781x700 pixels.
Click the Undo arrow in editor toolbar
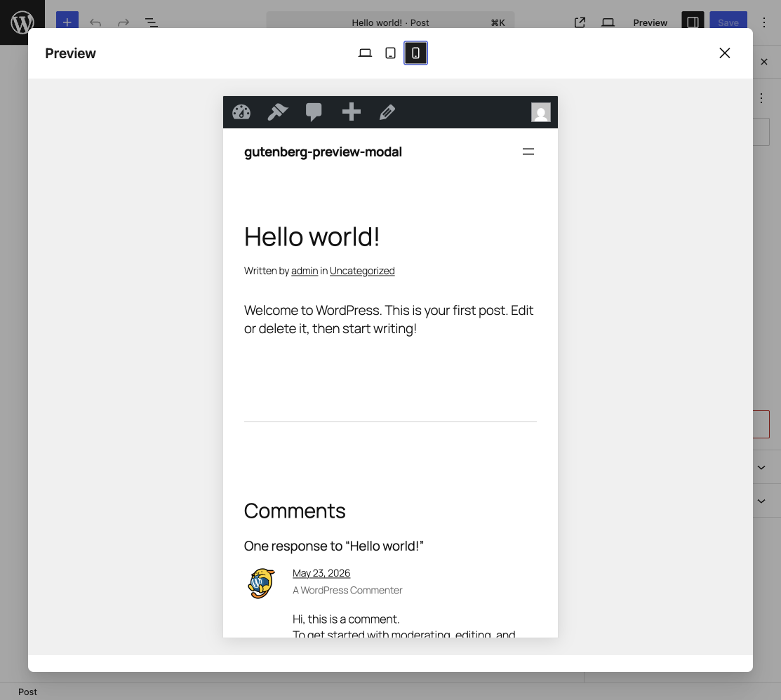[x=95, y=22]
